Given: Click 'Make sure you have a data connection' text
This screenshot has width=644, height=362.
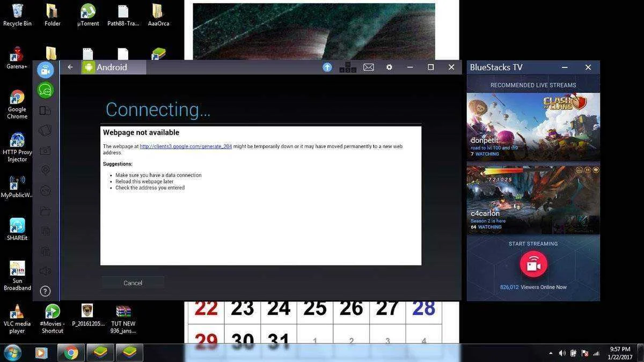Looking at the screenshot, I should pos(158,175).
